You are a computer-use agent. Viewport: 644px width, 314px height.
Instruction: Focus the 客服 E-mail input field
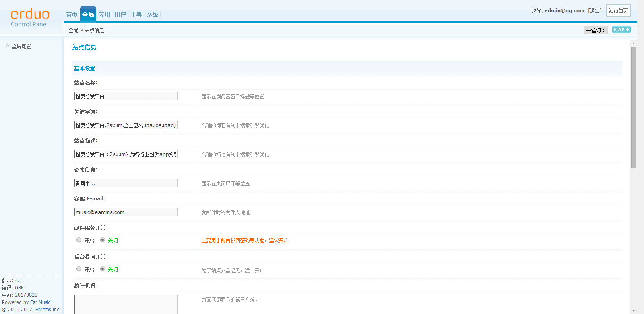pyautogui.click(x=126, y=212)
